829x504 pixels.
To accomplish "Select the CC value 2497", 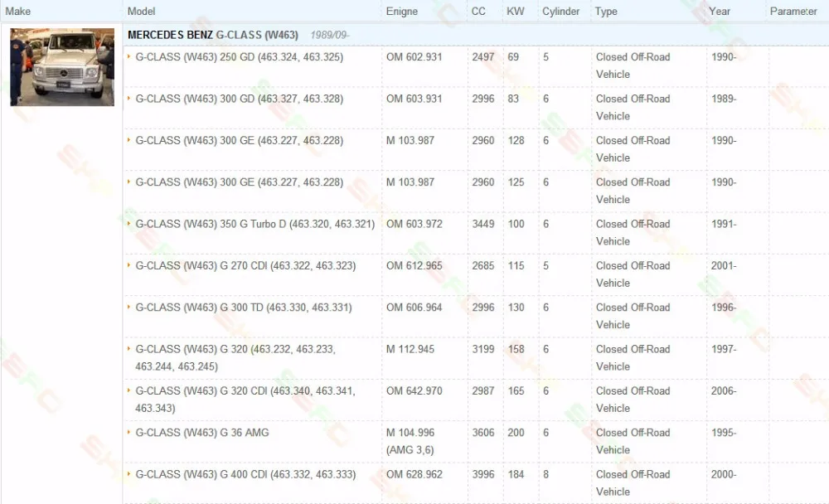I will point(483,56).
